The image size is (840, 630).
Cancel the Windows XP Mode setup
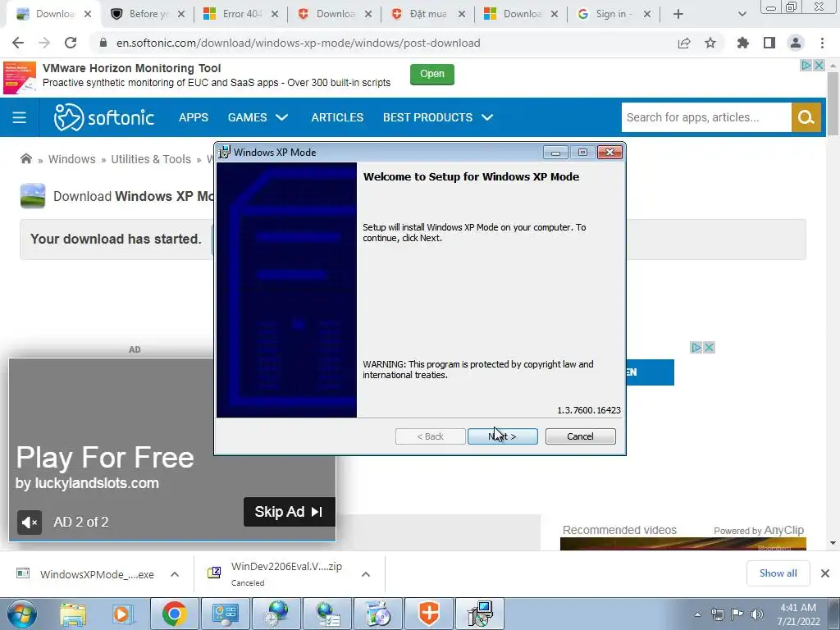580,436
